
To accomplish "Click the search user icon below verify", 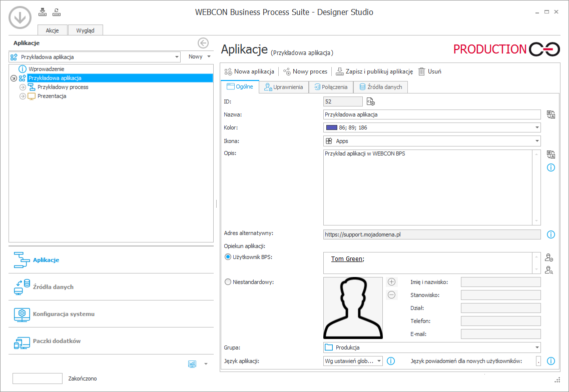I will 548,270.
